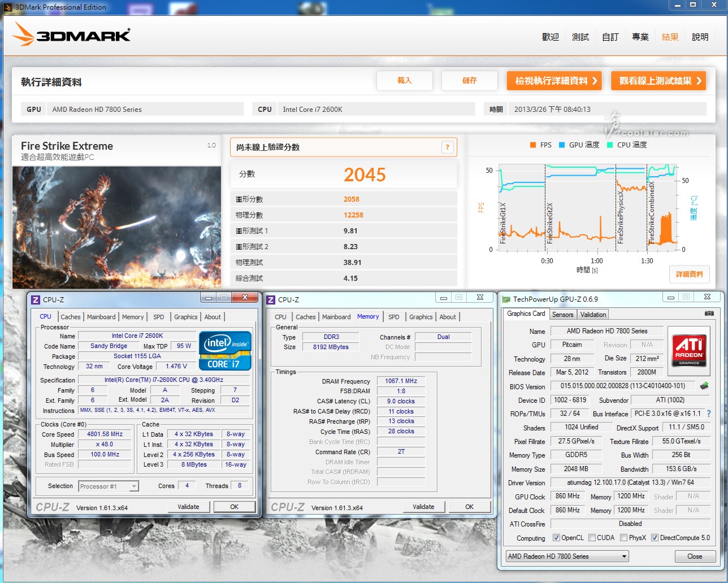Switch to the Sensors tab in GPU-Z
This screenshot has width=728, height=583.
(x=562, y=315)
